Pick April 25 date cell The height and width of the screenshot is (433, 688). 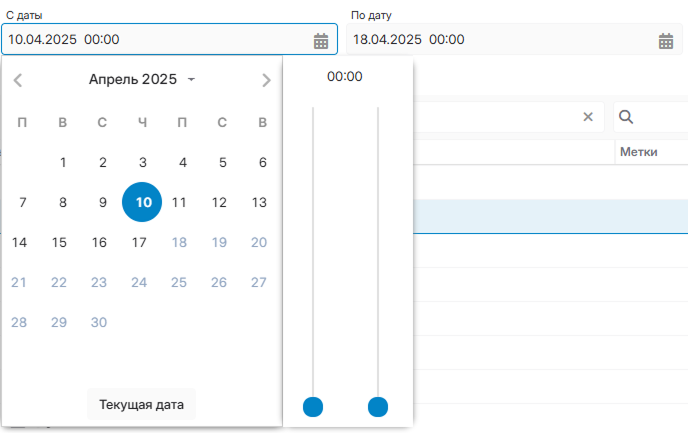coord(179,282)
